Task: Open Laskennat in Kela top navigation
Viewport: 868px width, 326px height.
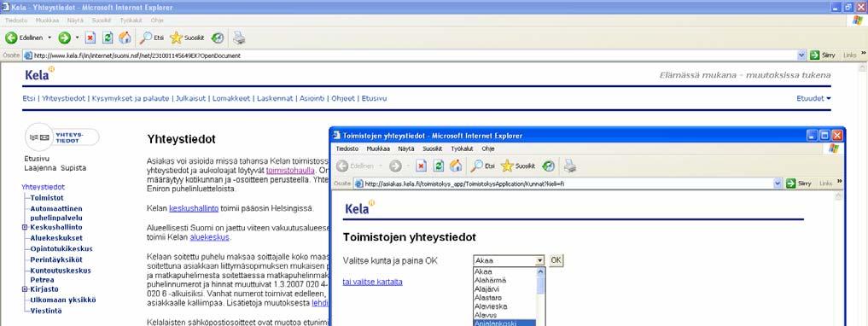Action: (275, 98)
